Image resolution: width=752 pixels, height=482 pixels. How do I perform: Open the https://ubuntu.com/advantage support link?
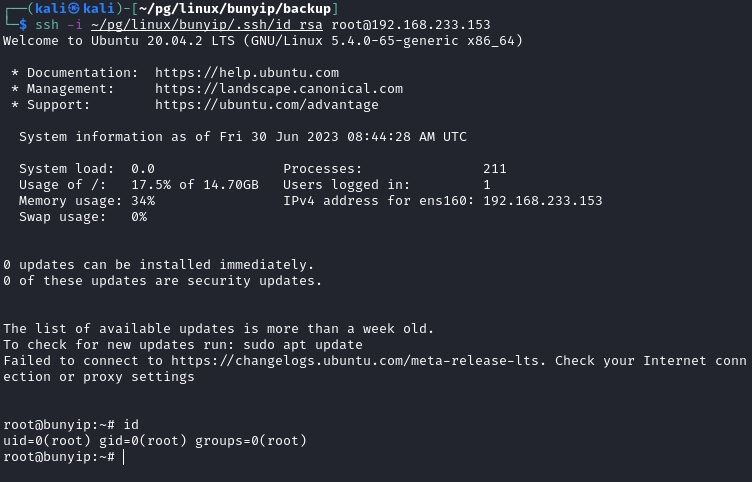pyautogui.click(x=266, y=105)
